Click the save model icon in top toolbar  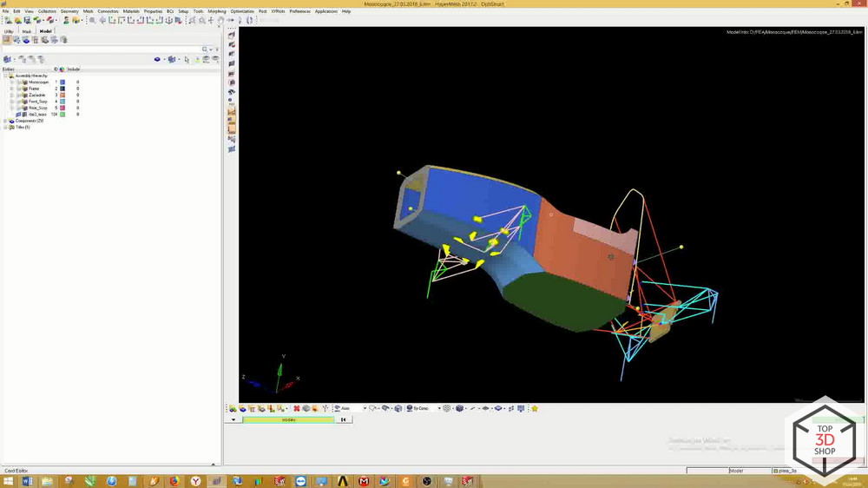pos(28,20)
